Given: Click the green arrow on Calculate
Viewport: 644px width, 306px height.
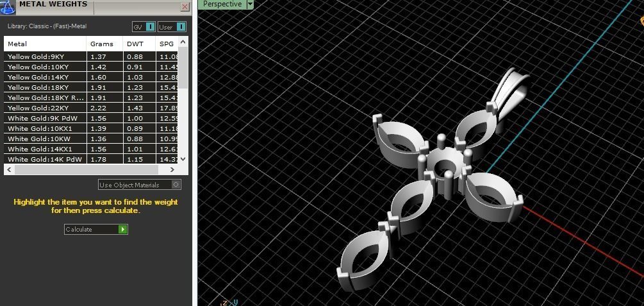Looking at the screenshot, I should pyautogui.click(x=122, y=229).
